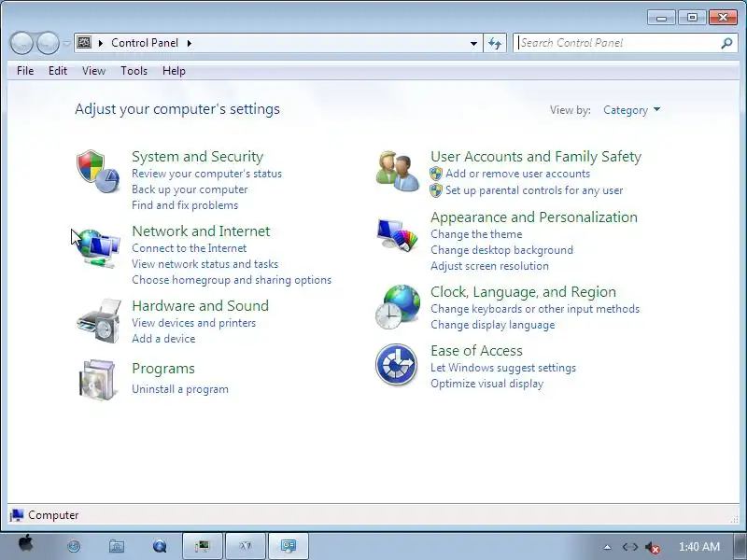The image size is (747, 560).
Task: Click Add or remove user accounts
Action: (x=518, y=174)
